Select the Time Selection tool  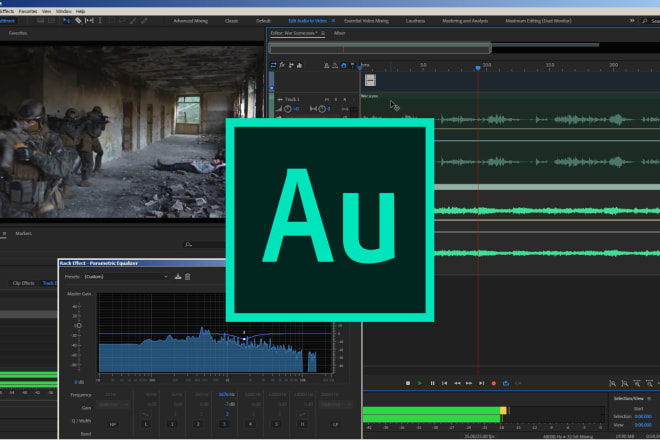click(100, 21)
